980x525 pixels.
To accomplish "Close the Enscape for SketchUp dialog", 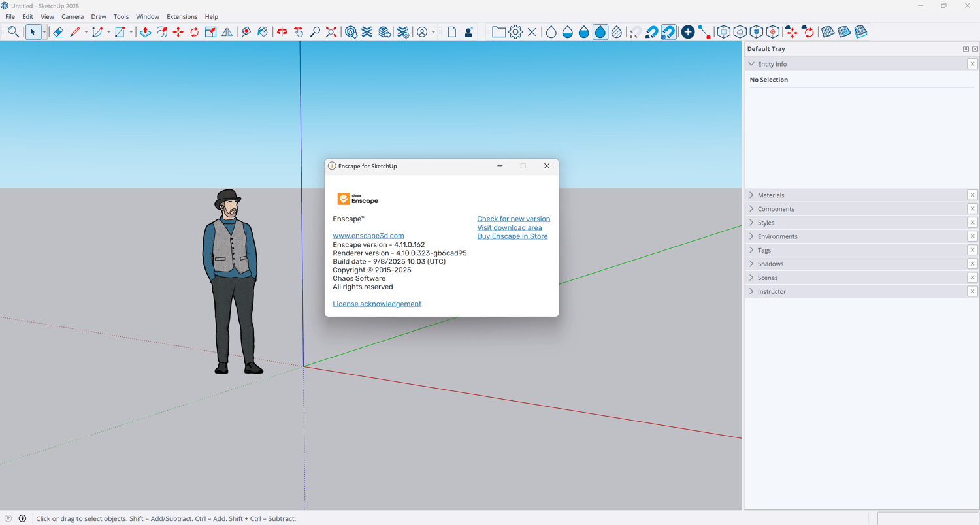I will (547, 166).
